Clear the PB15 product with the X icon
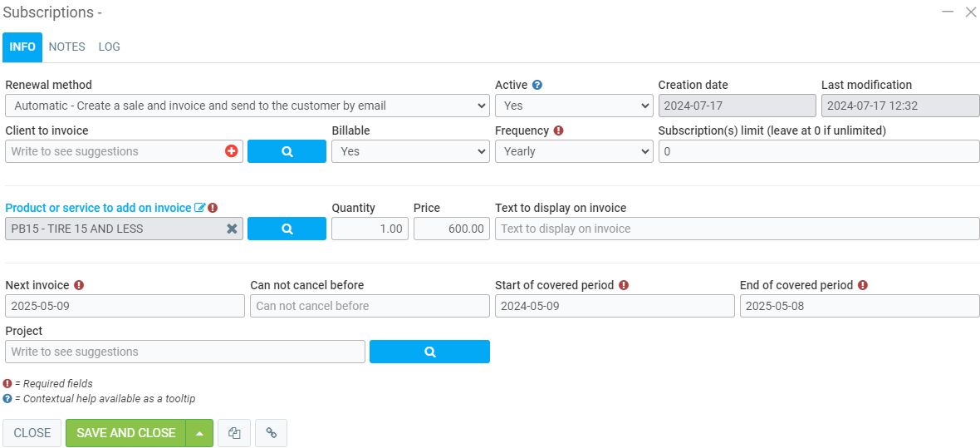This screenshot has height=448, width=980. coord(233,229)
